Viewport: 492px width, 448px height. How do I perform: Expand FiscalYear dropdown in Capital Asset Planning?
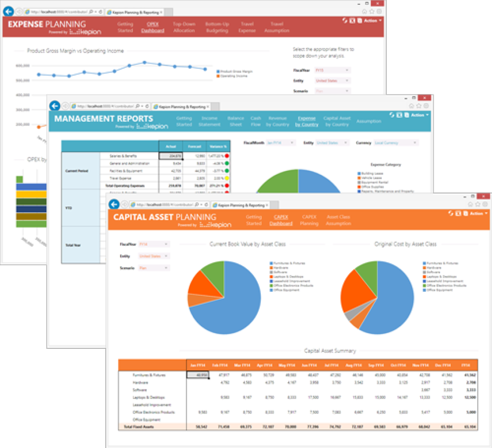[x=154, y=244]
